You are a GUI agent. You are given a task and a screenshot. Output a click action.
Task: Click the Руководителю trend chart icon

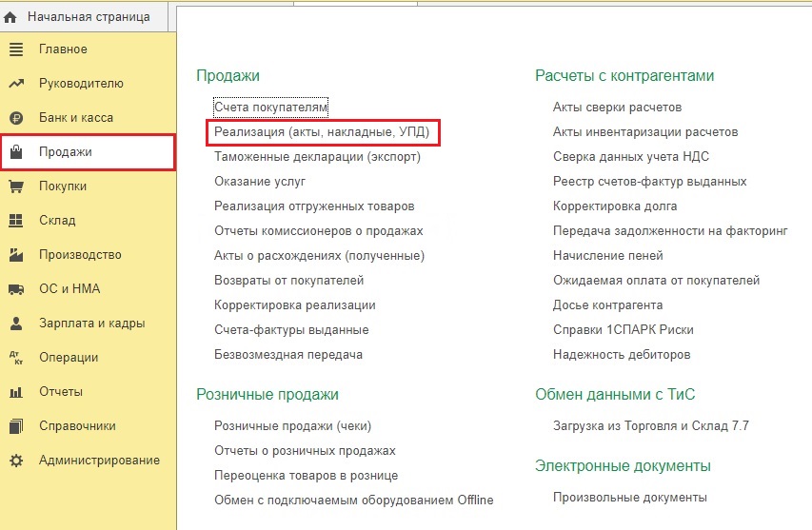16,84
